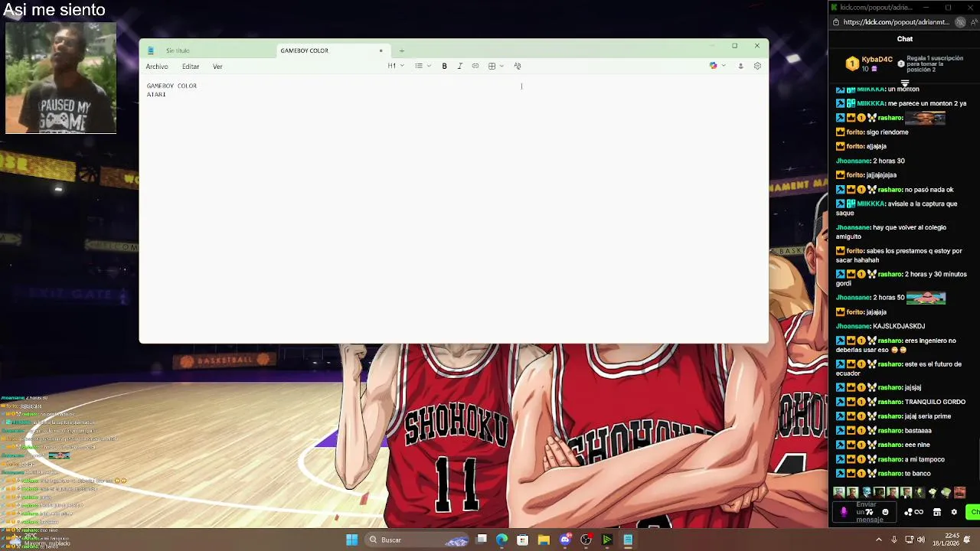The height and width of the screenshot is (551, 980).
Task: Open the emoji picker in chat input
Action: (885, 512)
